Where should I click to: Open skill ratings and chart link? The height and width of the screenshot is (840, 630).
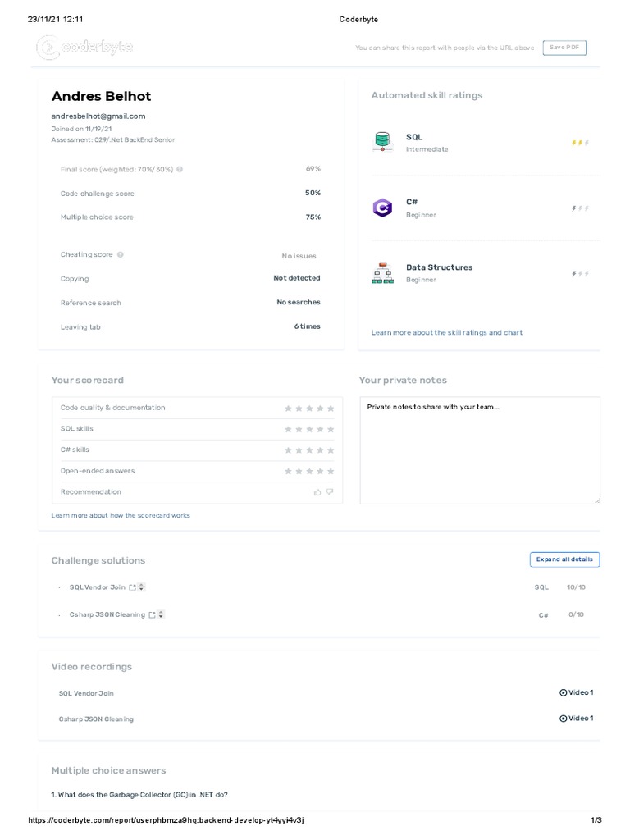tap(446, 333)
